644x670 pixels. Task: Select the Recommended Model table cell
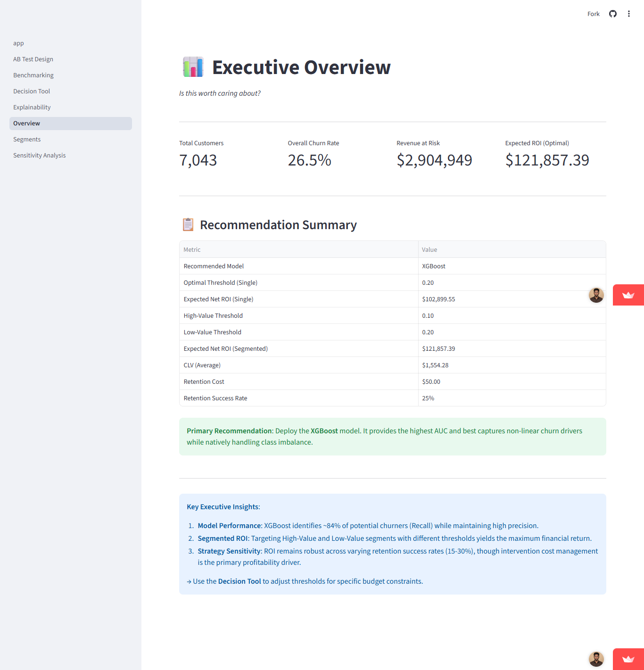click(299, 266)
